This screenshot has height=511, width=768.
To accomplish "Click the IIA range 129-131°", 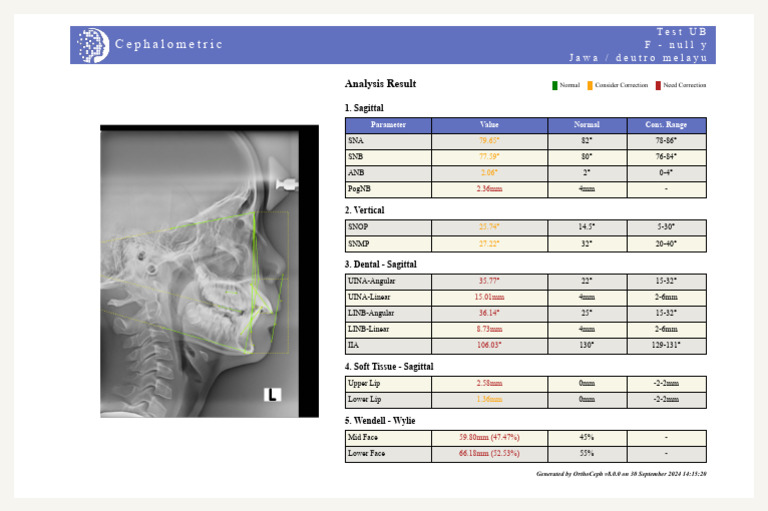I will pos(666,345).
